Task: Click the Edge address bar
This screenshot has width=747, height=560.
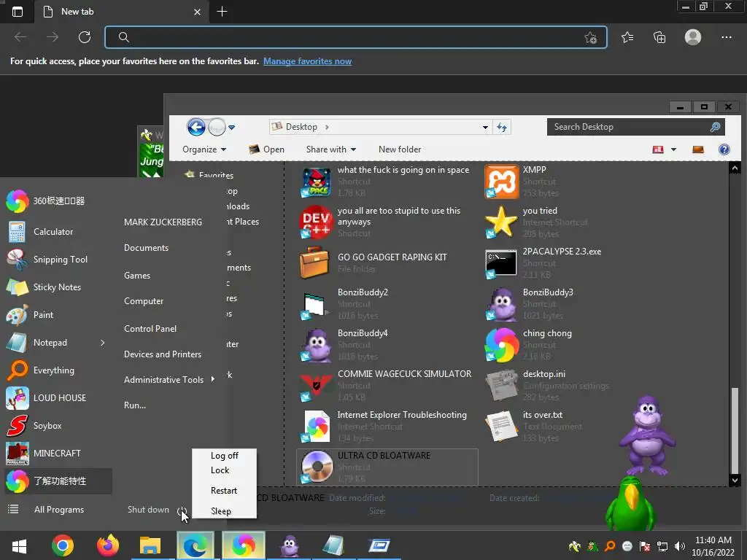Action: point(355,37)
